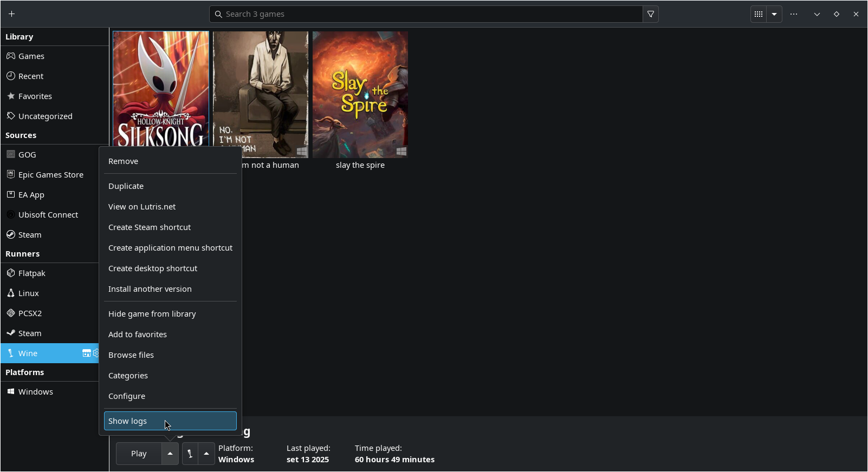Open Favorites in Library sidebar
The image size is (868, 472).
coord(35,96)
